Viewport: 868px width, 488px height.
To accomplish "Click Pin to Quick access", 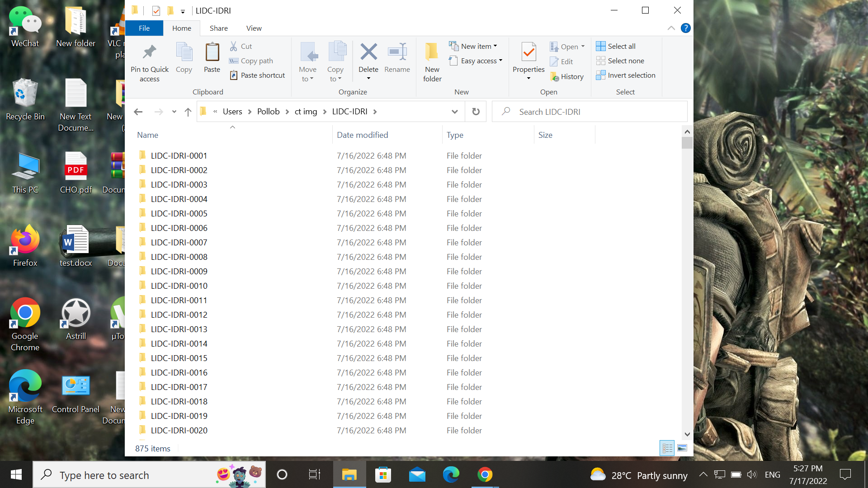I will point(149,61).
